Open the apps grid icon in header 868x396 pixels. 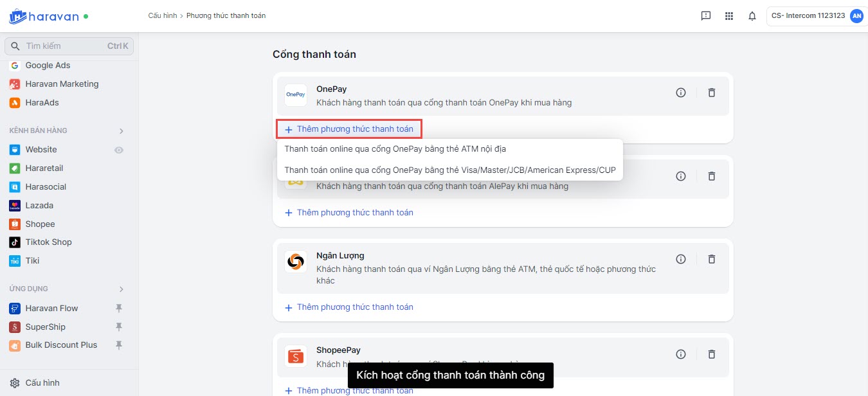[729, 16]
